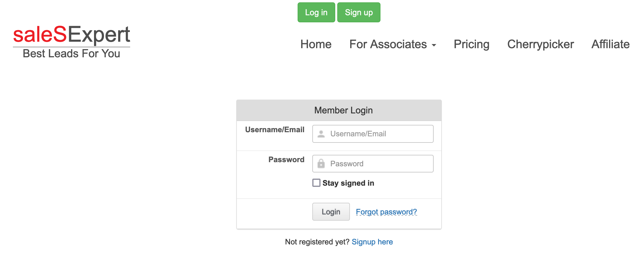Click the Stay signed in label text
This screenshot has height=255, width=644.
point(348,183)
